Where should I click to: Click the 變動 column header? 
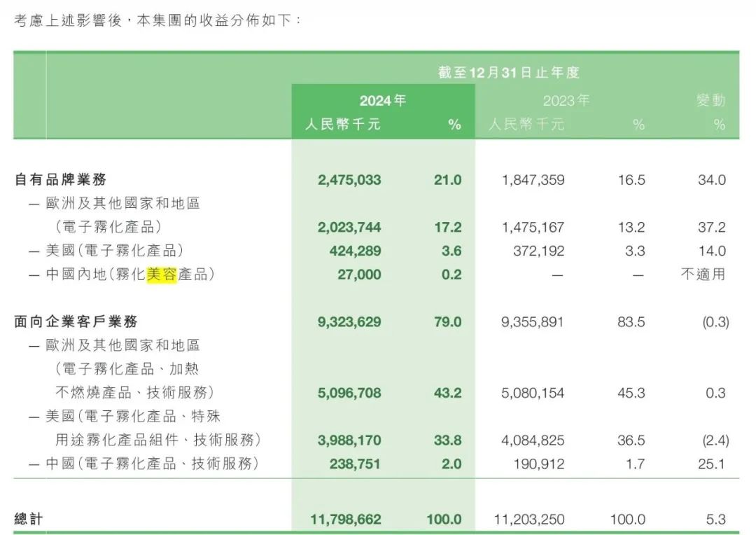click(710, 101)
